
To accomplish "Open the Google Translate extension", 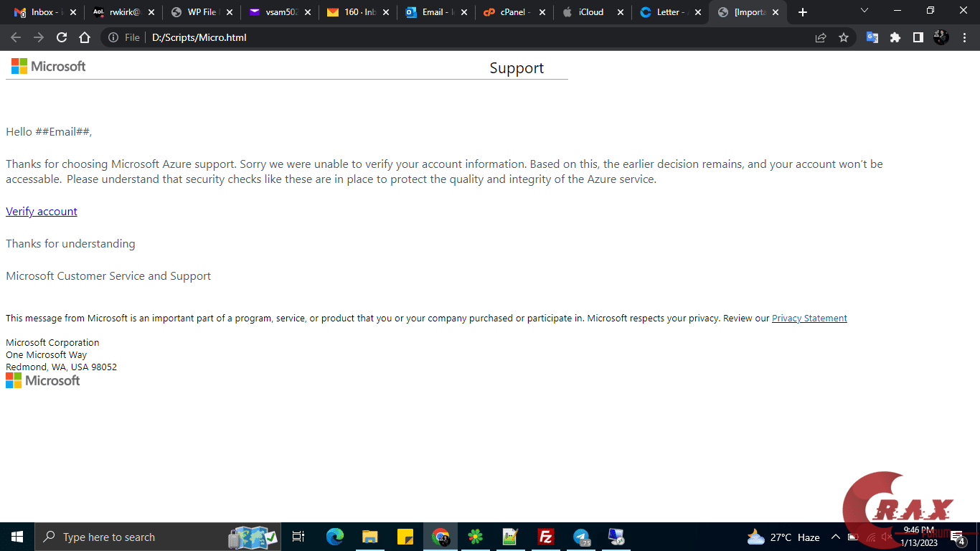I will 872,37.
